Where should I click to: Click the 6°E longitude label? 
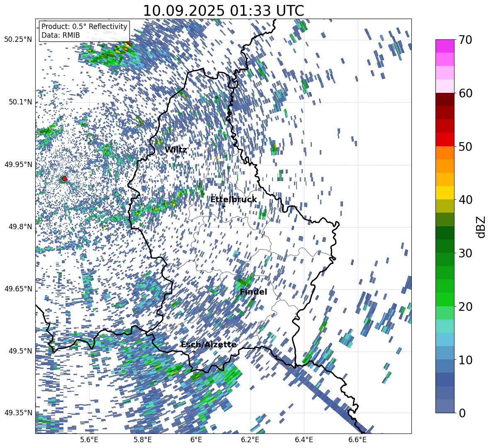tap(196, 440)
